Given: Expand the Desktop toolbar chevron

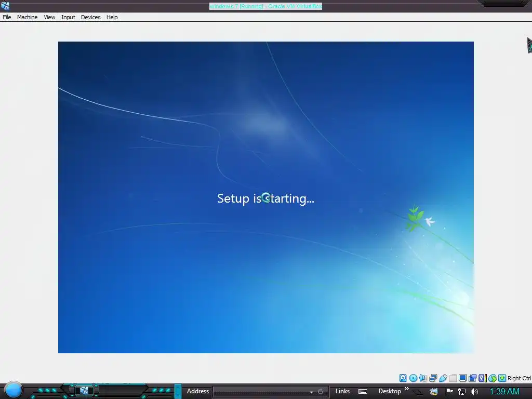Looking at the screenshot, I should (x=406, y=389).
